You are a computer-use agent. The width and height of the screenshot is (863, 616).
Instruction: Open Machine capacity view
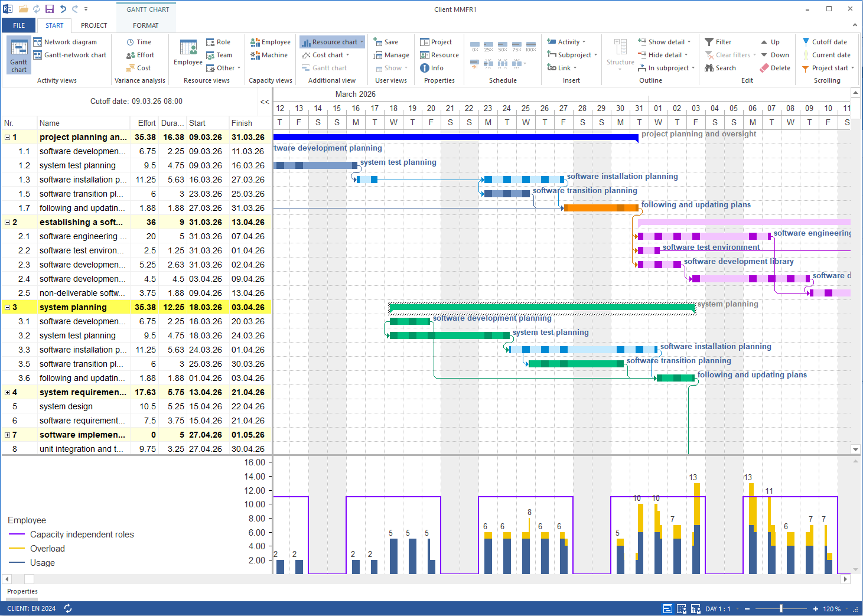pyautogui.click(x=269, y=55)
